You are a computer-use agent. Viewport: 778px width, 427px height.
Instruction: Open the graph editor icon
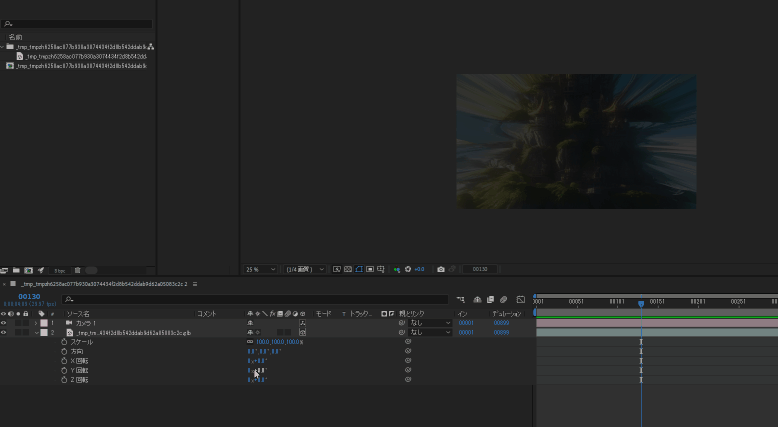pos(520,300)
